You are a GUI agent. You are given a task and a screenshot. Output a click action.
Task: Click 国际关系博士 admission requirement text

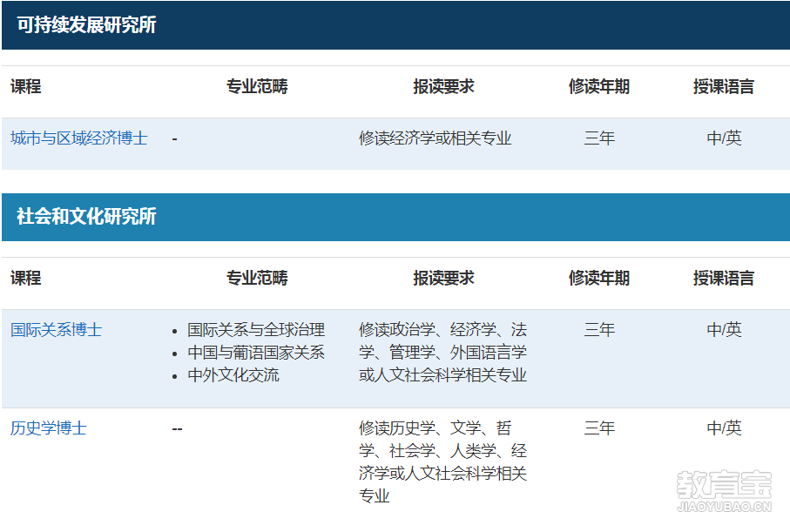442,352
